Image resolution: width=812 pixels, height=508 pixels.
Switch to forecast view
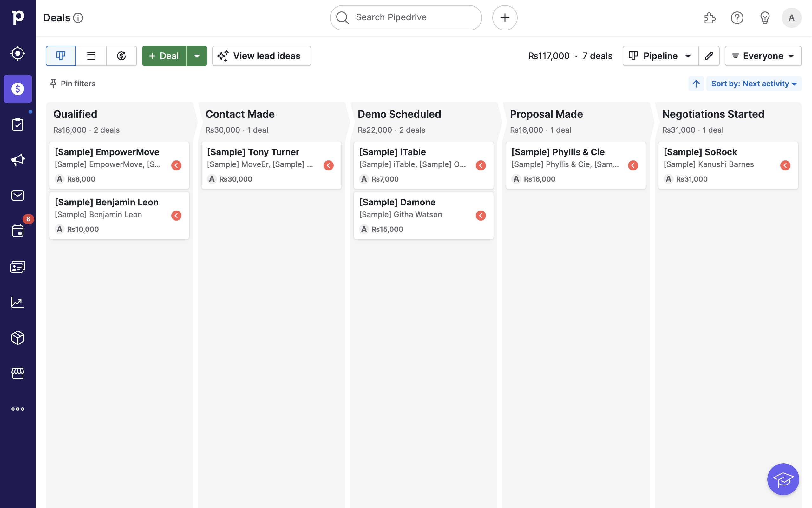(x=121, y=56)
